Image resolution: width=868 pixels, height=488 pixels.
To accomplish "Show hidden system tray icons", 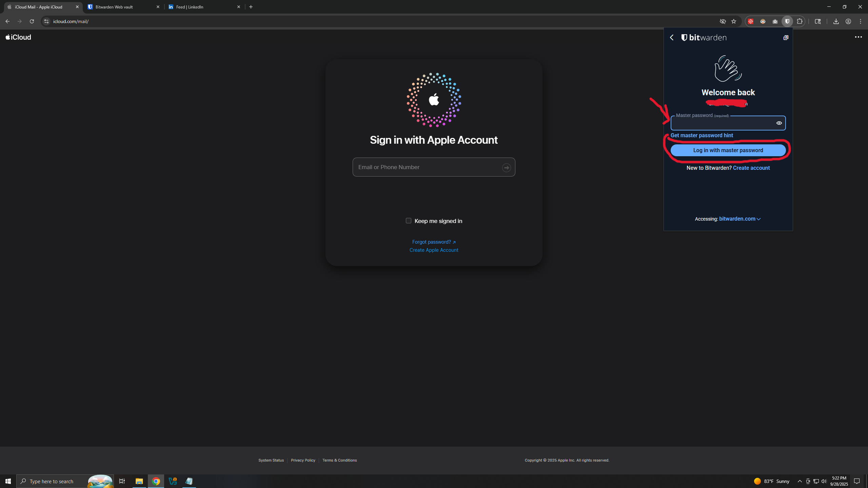I will (800, 481).
